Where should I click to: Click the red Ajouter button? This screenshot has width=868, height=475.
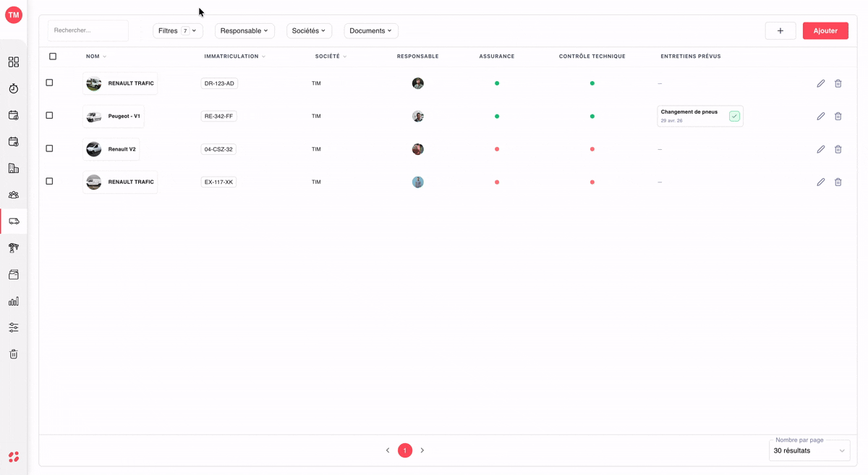pyautogui.click(x=825, y=30)
